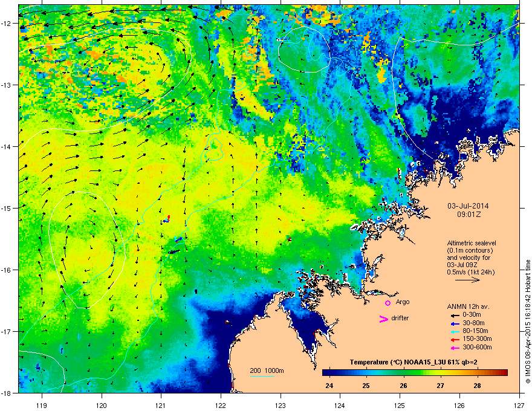The width and height of the screenshot is (532, 411).
Task: Click the Altimetric sealevel label
Action: click(472, 243)
